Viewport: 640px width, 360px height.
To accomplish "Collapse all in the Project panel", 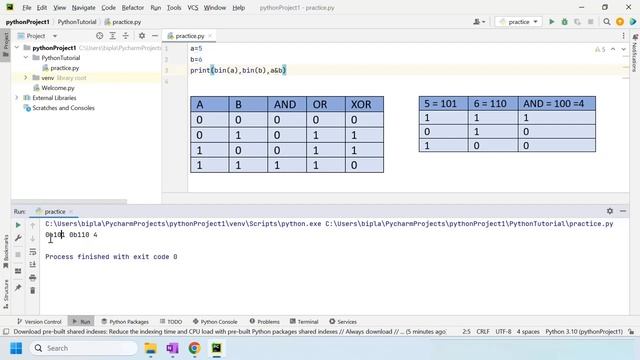I will [x=126, y=36].
